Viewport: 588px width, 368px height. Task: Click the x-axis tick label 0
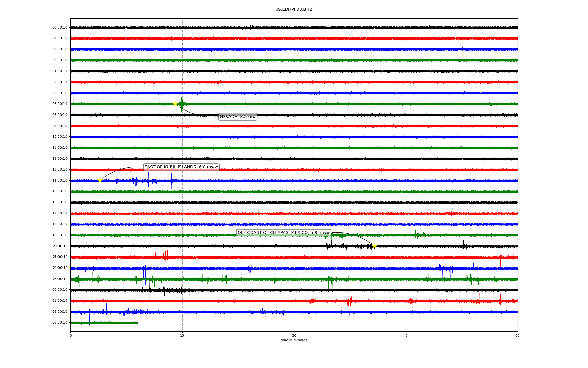(71, 335)
